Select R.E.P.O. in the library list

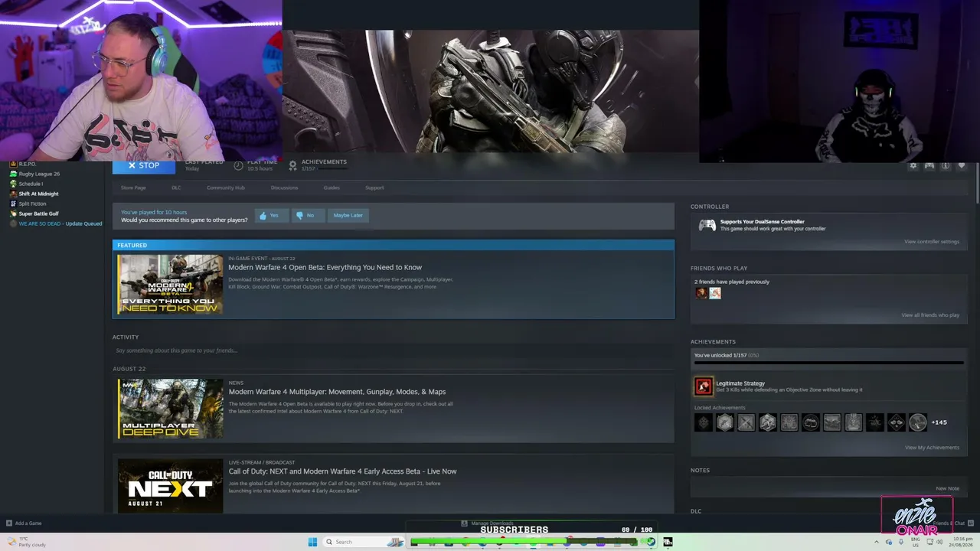[28, 164]
